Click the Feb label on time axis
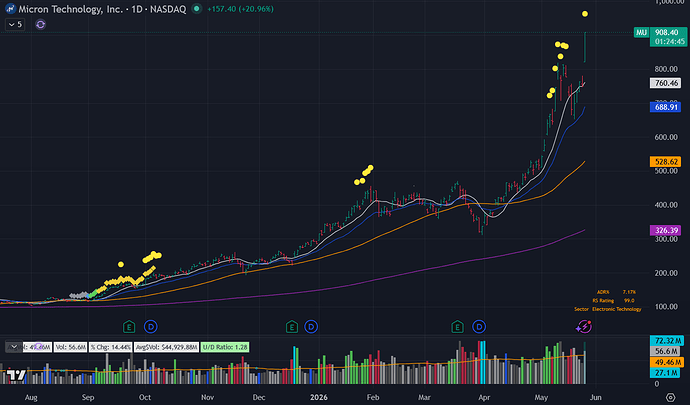The width and height of the screenshot is (690, 405). pos(373,397)
